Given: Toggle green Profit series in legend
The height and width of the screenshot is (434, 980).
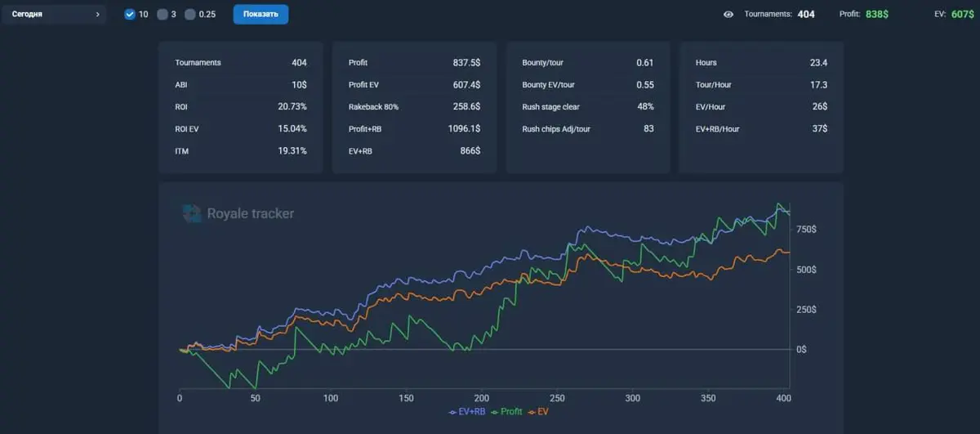Looking at the screenshot, I should [506, 412].
